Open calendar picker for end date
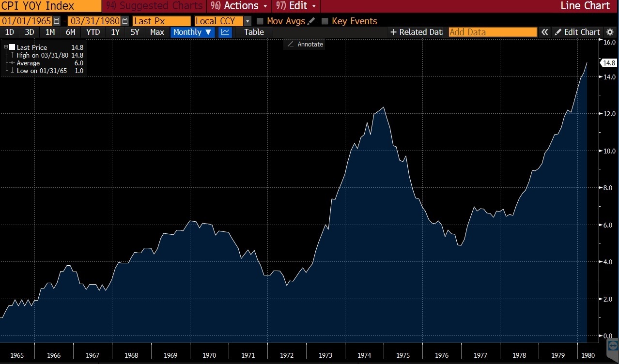 125,21
